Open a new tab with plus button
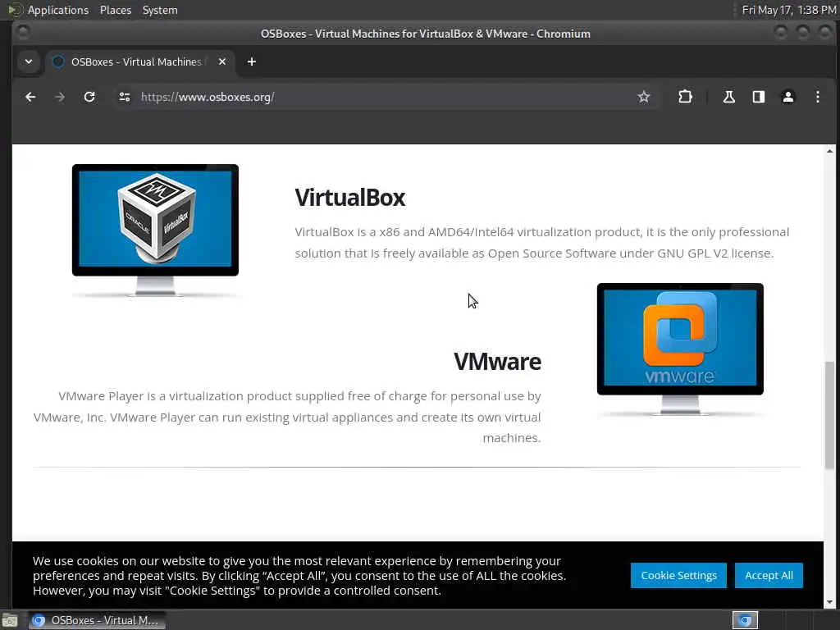The image size is (840, 630). [251, 62]
